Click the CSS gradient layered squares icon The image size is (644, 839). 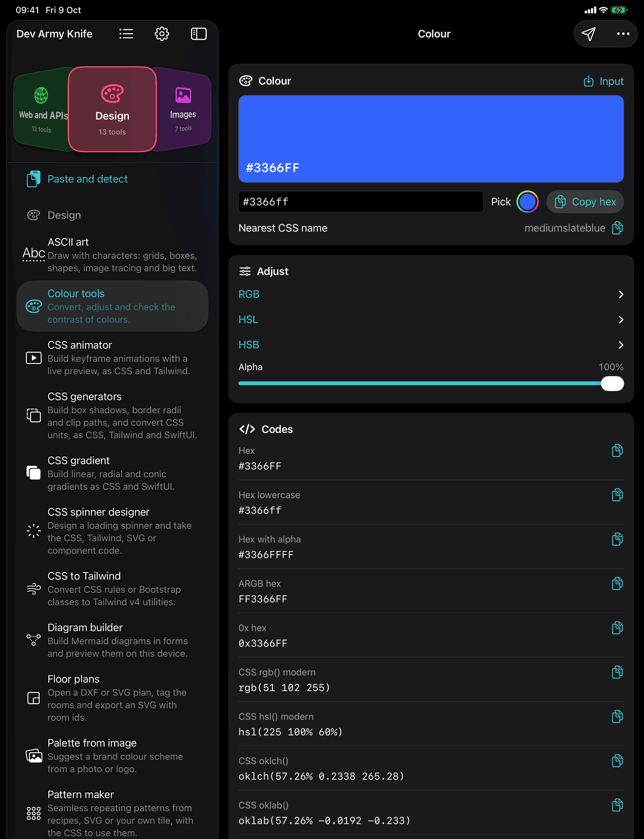pyautogui.click(x=34, y=473)
